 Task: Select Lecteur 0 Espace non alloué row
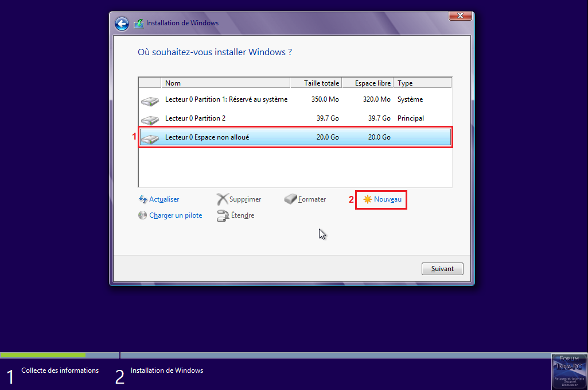pos(295,137)
